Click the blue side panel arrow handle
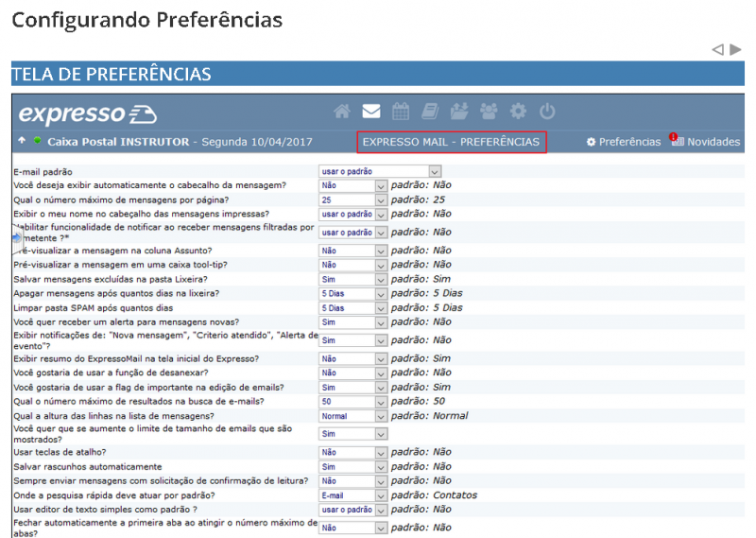The image size is (756, 538). [x=17, y=238]
